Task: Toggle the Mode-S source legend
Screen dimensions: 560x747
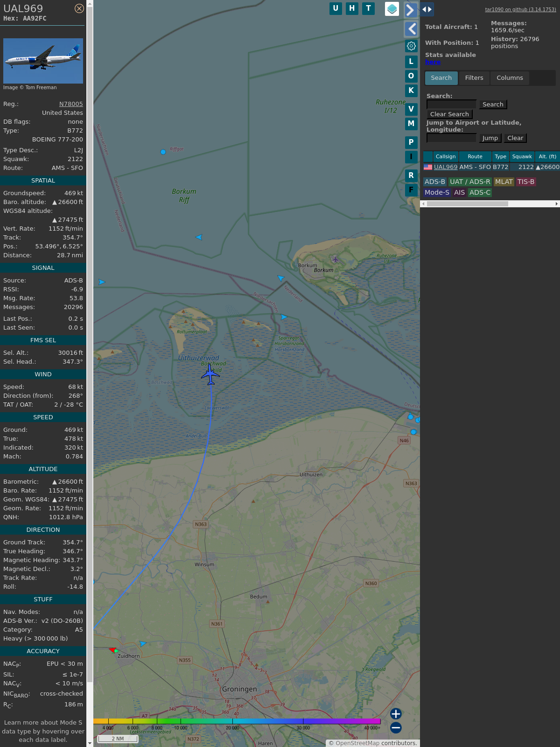Action: 437,192
